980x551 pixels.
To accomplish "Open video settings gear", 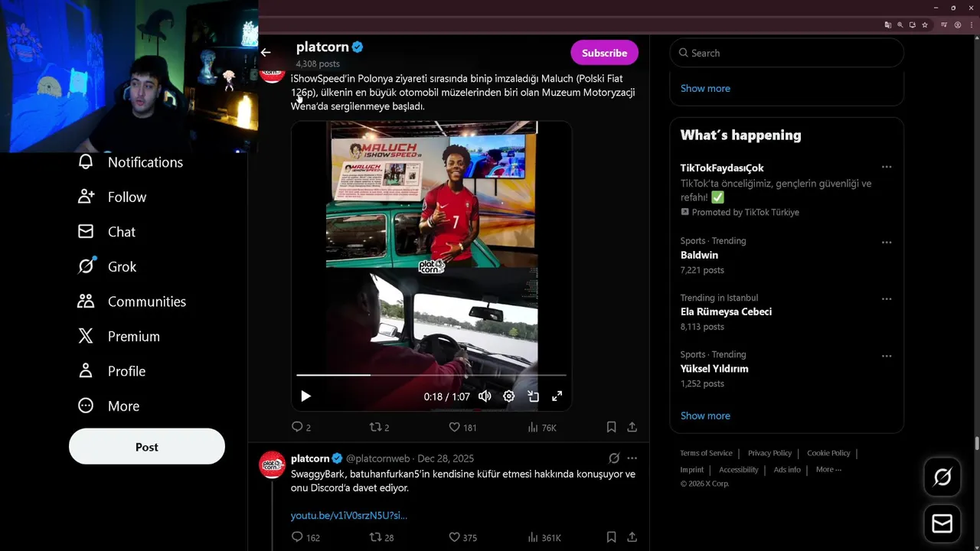I will (x=509, y=396).
